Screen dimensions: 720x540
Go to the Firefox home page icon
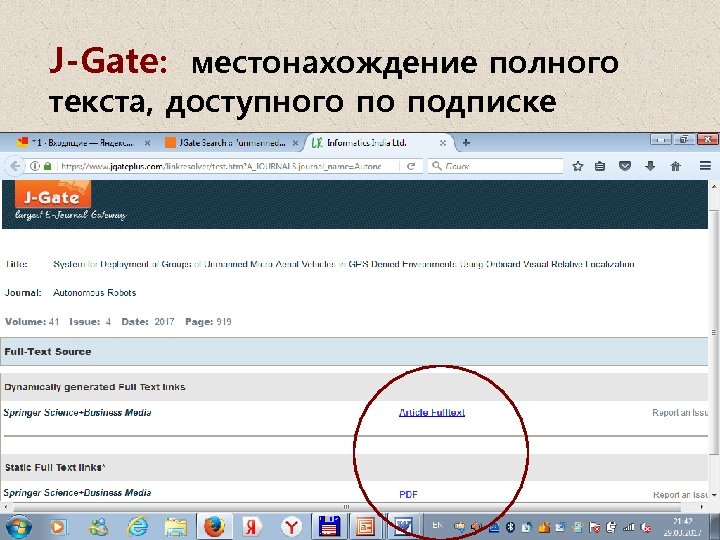click(675, 166)
